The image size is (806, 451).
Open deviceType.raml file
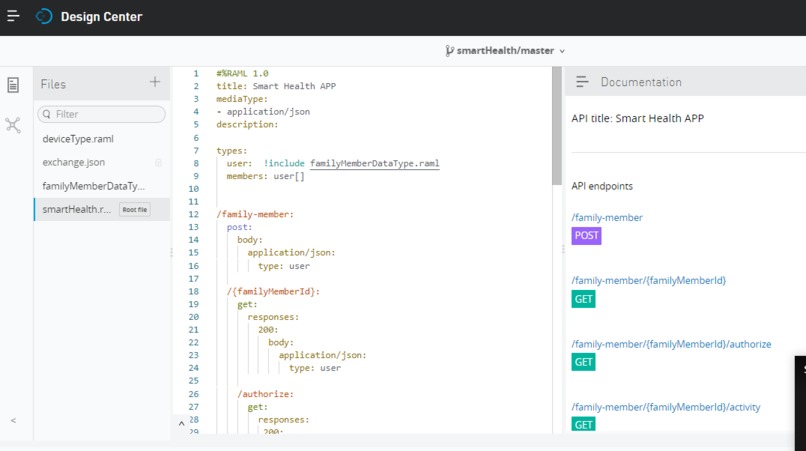pos(78,139)
